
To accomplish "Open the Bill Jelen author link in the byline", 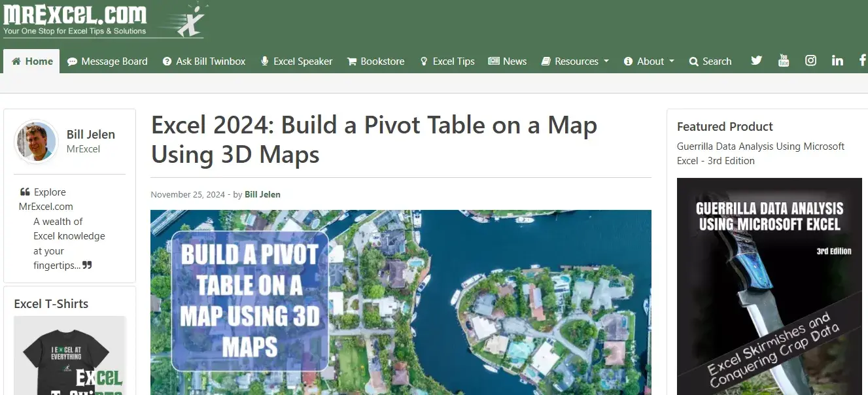I will pyautogui.click(x=262, y=195).
